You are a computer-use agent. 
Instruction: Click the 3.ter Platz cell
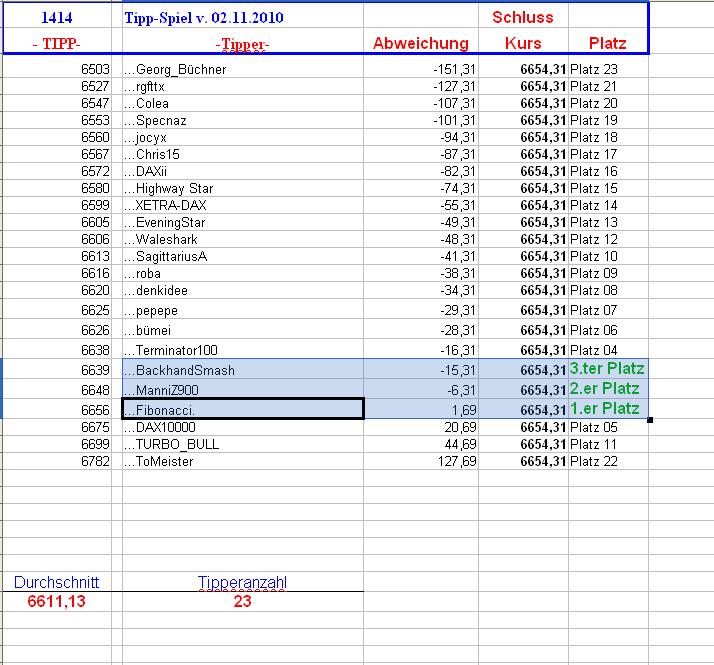point(608,369)
